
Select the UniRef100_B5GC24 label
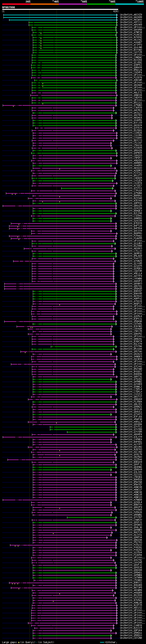click(x=131, y=70)
